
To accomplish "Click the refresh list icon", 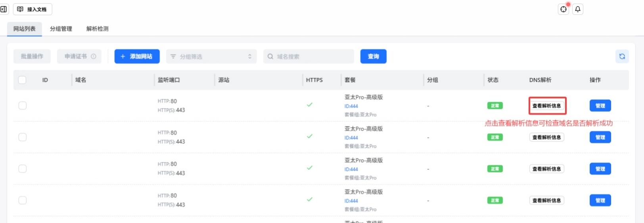I will point(622,56).
